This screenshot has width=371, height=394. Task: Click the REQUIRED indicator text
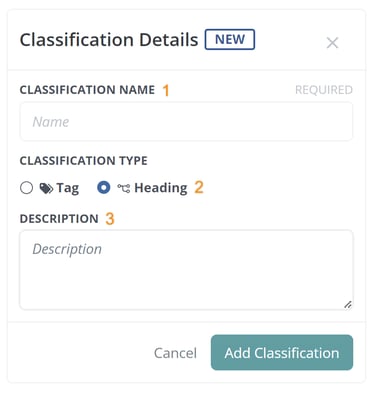pos(324,90)
